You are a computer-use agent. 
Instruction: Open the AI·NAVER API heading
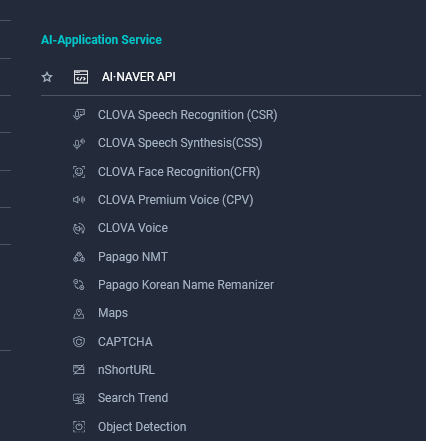tap(139, 77)
